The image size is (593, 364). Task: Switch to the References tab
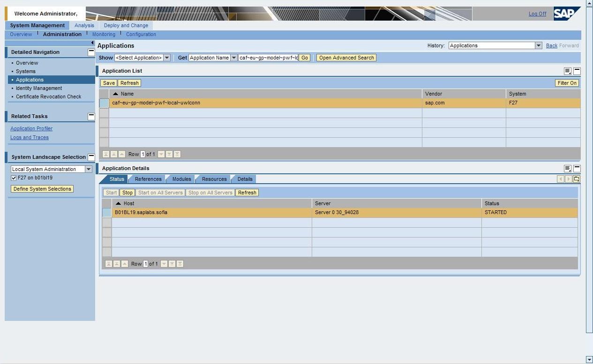tap(148, 179)
